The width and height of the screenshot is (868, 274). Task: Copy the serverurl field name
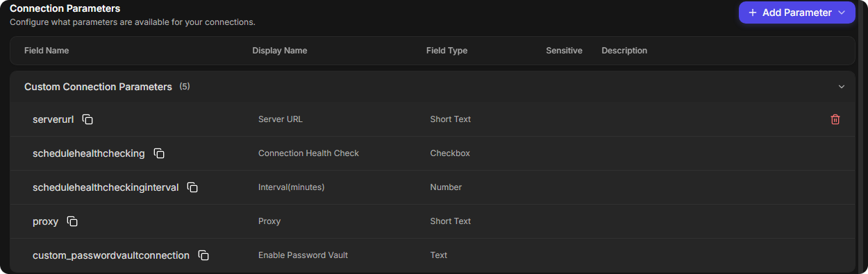pos(87,119)
